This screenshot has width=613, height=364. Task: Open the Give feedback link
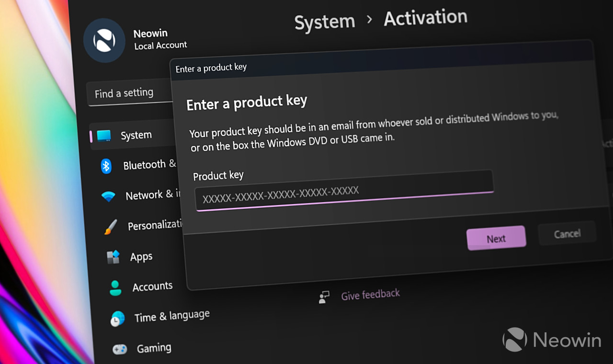pyautogui.click(x=370, y=295)
